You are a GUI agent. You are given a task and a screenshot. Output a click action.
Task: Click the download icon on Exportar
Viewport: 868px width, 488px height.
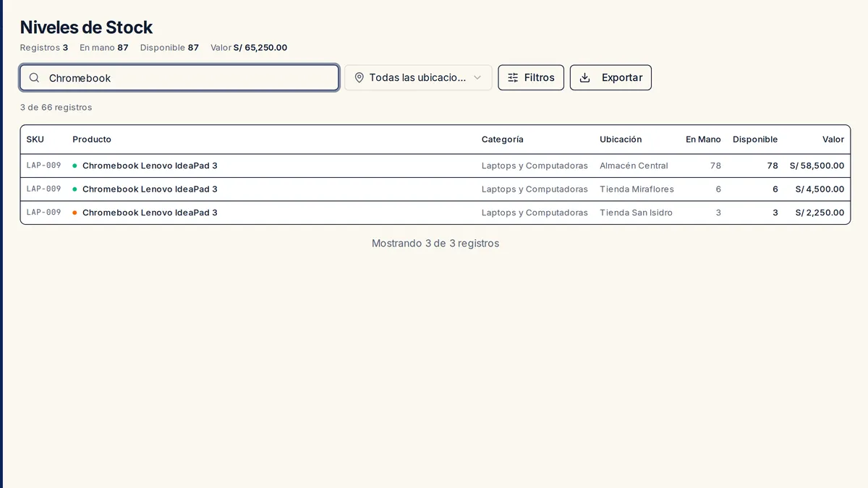point(585,77)
